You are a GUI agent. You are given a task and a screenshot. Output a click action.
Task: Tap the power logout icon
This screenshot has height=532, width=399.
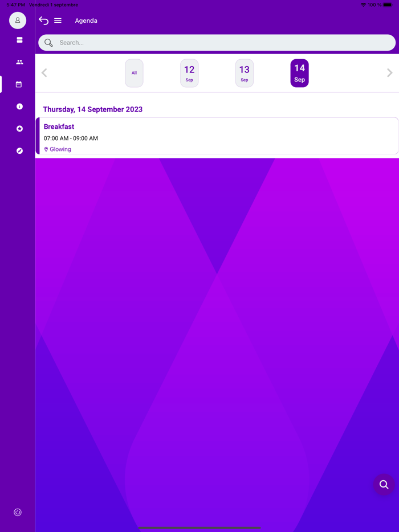pos(18,512)
